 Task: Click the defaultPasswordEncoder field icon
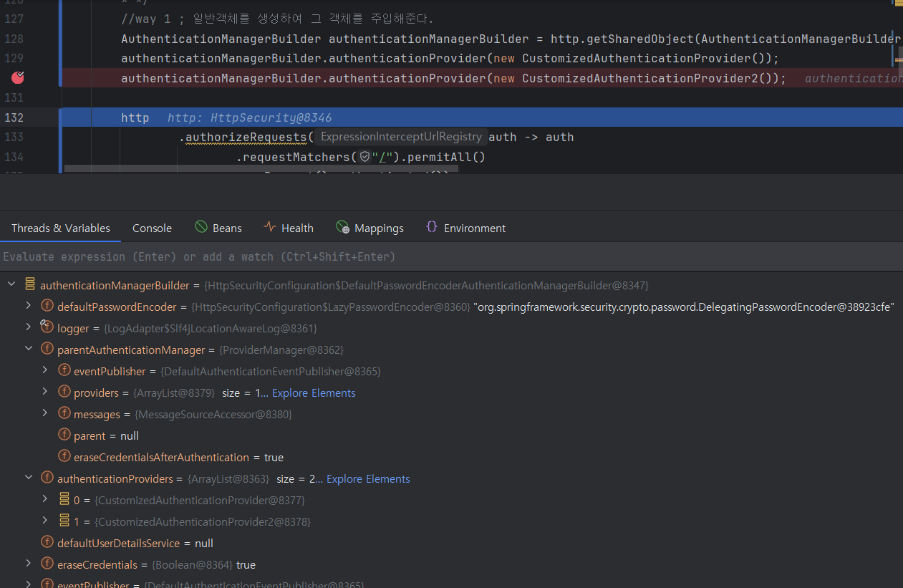coord(47,307)
